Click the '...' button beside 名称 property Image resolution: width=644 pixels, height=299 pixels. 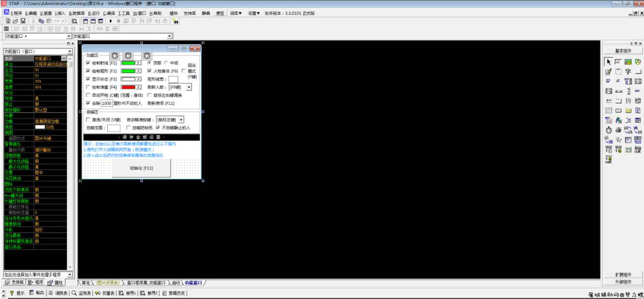tap(64, 58)
